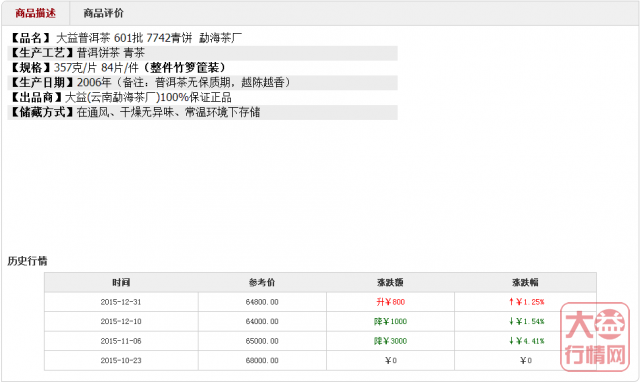The image size is (640, 382).
Task: Click the 历史行情 heading
Action: tap(27, 261)
